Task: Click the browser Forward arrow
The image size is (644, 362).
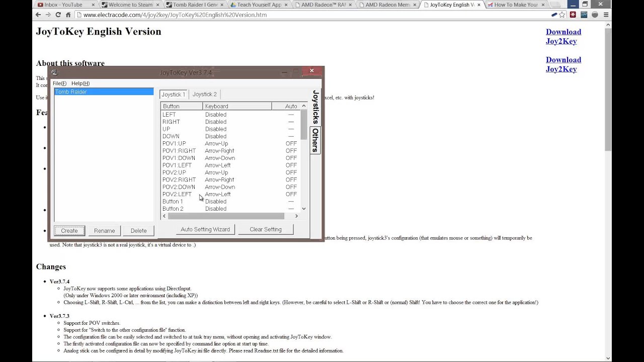Action: (x=48, y=15)
